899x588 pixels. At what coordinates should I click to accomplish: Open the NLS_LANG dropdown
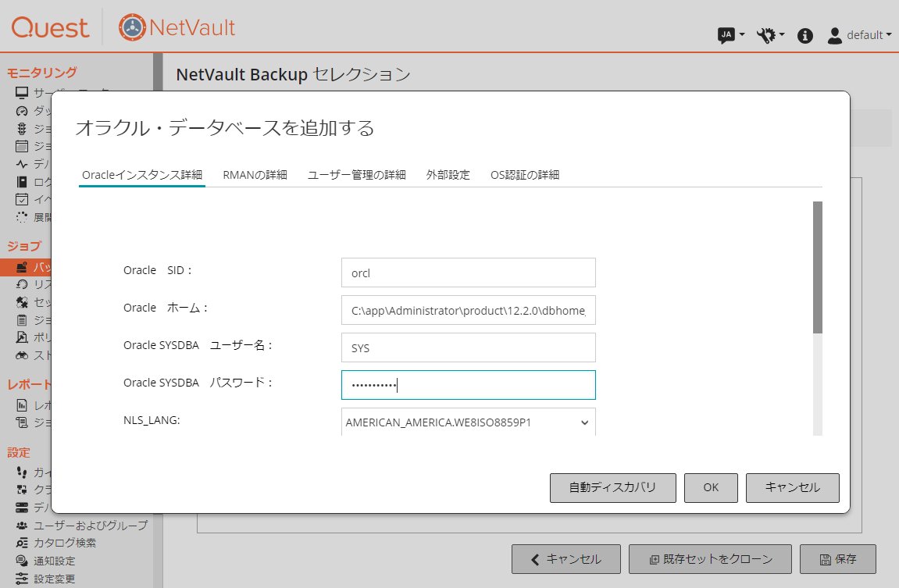[x=469, y=422]
